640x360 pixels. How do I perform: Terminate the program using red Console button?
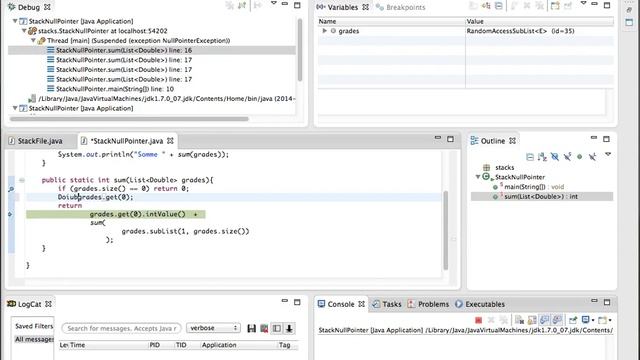[479, 320]
